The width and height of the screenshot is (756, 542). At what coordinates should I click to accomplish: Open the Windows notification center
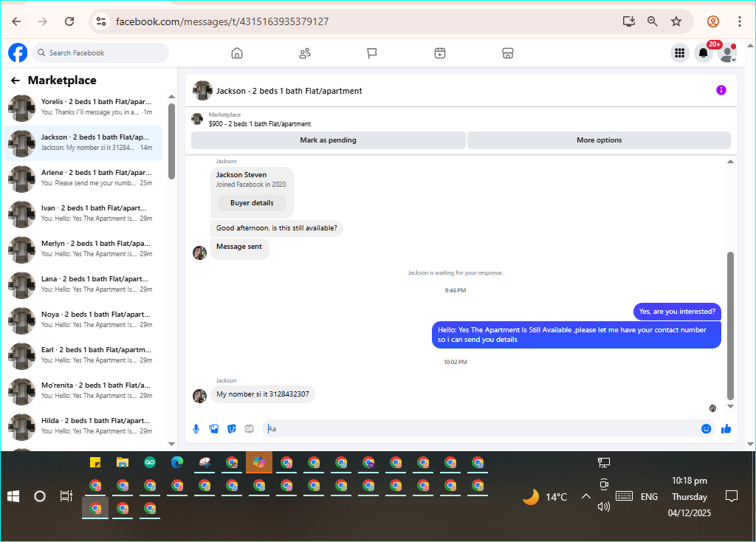click(732, 496)
